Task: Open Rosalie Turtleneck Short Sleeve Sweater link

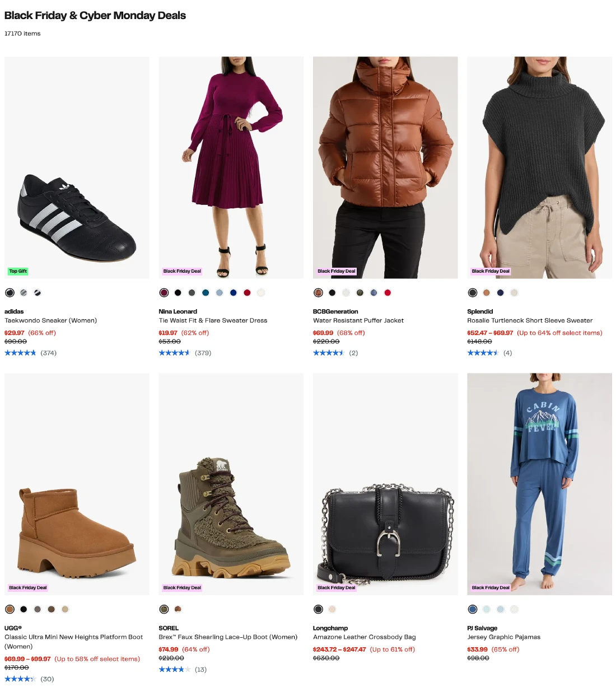Action: tap(530, 321)
